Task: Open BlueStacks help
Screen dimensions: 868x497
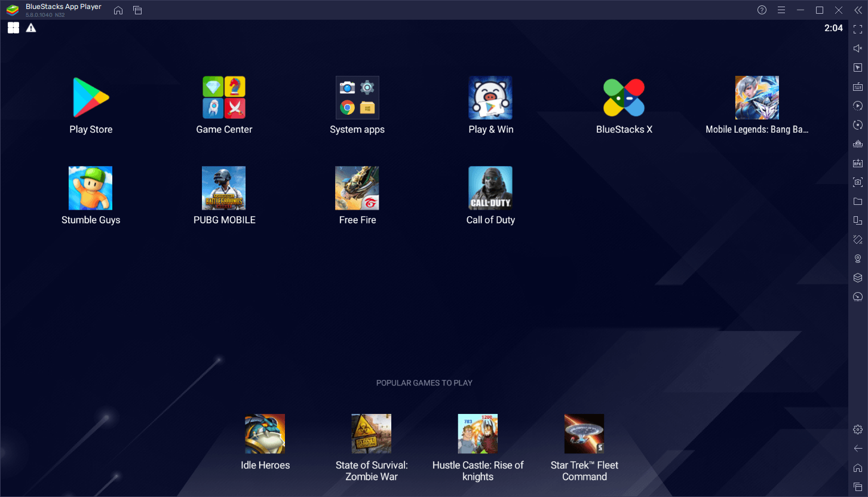Action: [762, 10]
